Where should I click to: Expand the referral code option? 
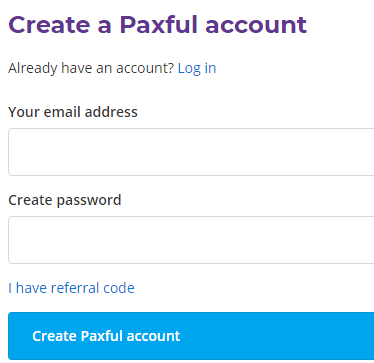tap(71, 288)
